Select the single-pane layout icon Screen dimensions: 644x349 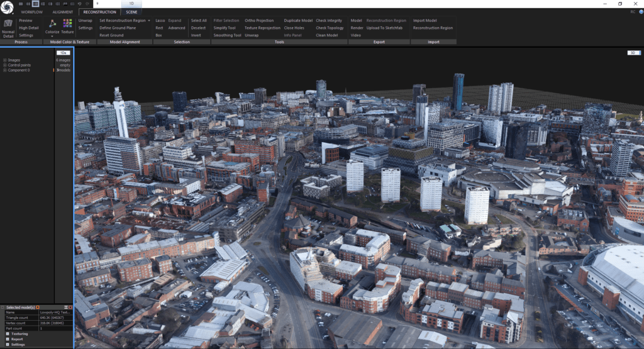21,4
